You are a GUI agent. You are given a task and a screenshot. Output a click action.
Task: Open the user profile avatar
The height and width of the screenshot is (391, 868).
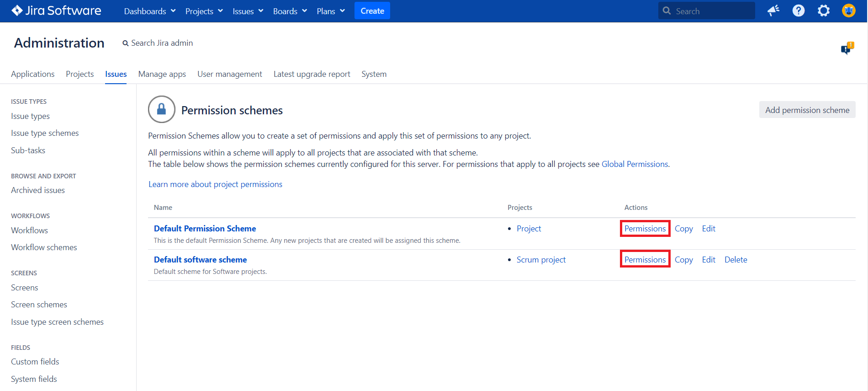click(x=848, y=11)
